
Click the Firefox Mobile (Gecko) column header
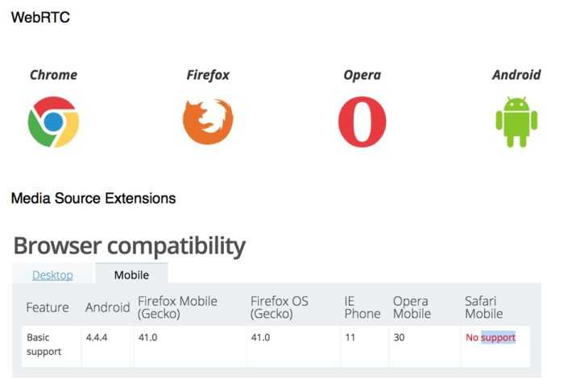pyautogui.click(x=177, y=307)
